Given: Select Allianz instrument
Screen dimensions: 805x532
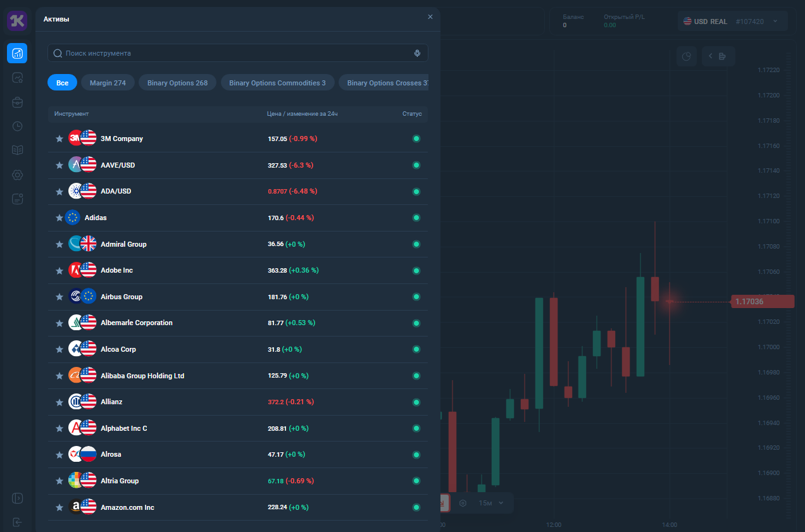Looking at the screenshot, I should click(x=238, y=402).
